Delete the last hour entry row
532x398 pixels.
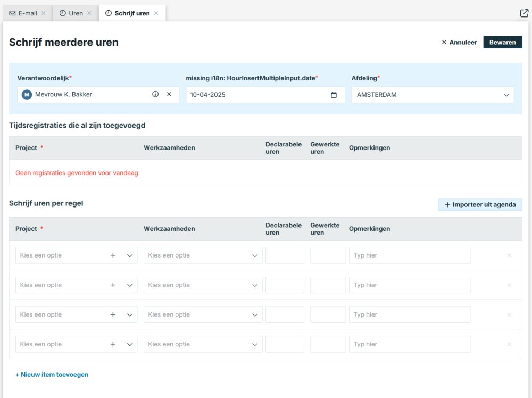[x=509, y=344]
